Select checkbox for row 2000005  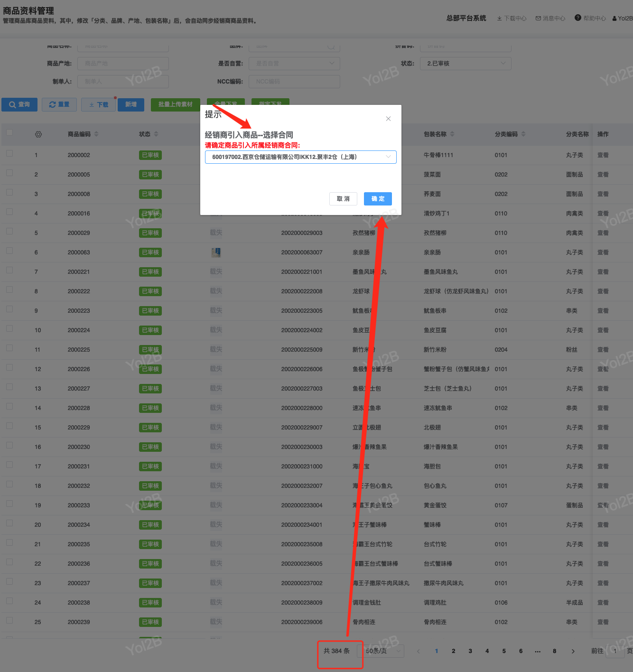(x=9, y=173)
